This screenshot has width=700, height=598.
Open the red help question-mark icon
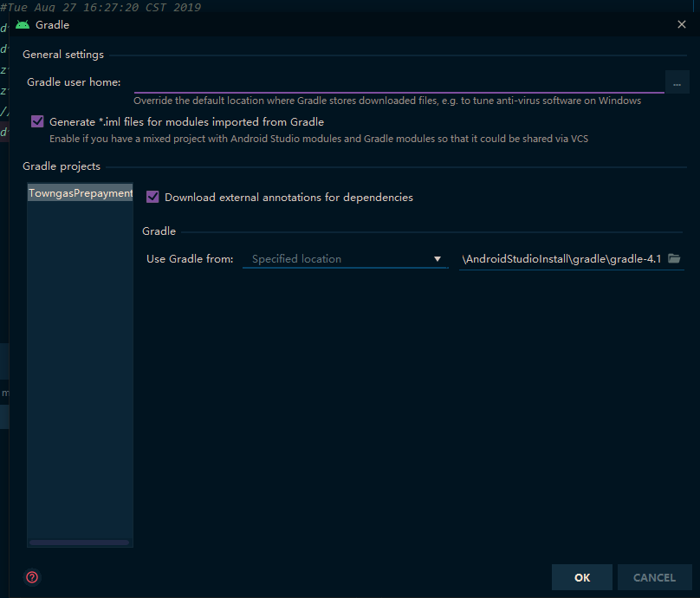click(32, 577)
